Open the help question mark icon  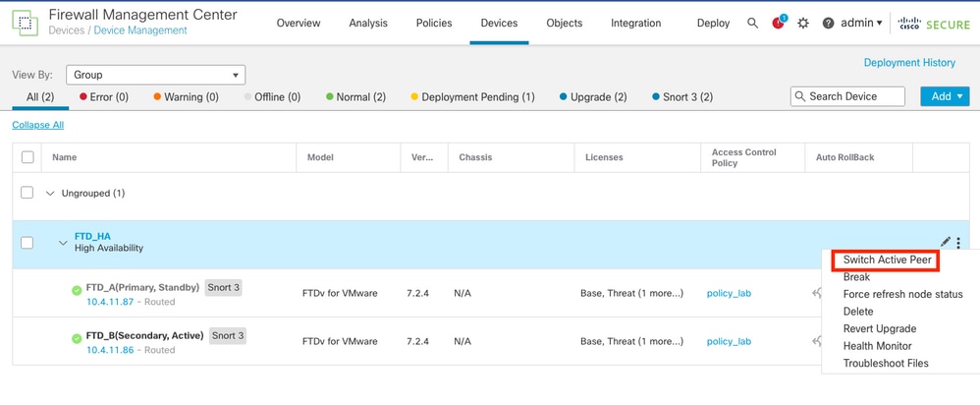click(x=828, y=24)
